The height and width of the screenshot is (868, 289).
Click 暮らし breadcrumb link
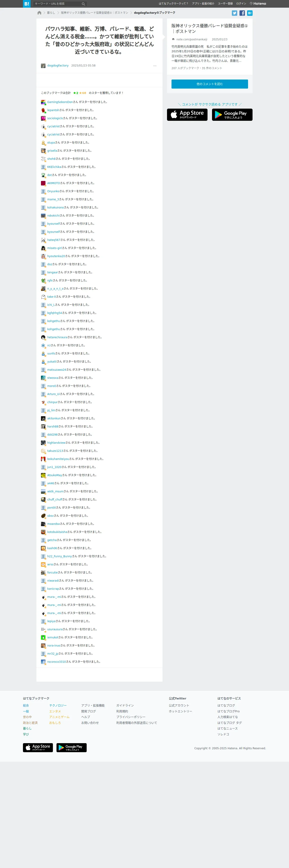51,13
